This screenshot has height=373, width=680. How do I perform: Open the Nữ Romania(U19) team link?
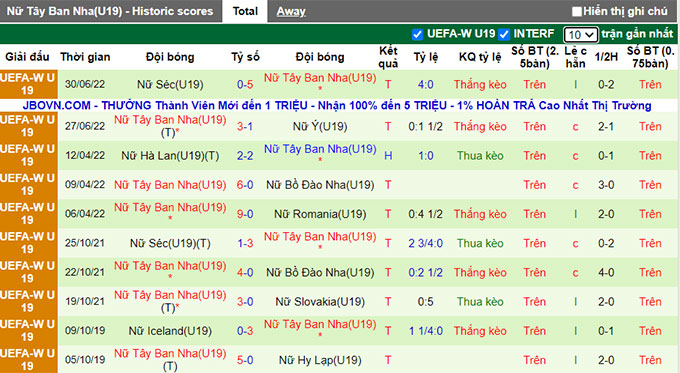point(320,214)
